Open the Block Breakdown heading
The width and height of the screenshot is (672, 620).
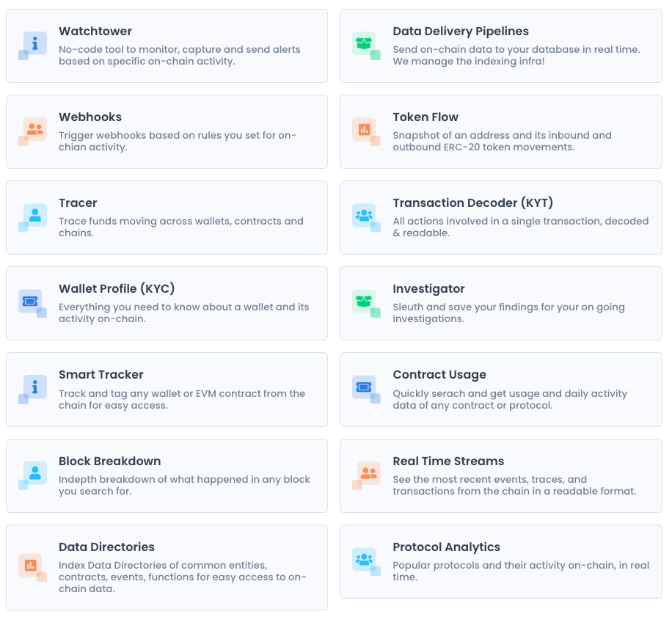tap(109, 462)
